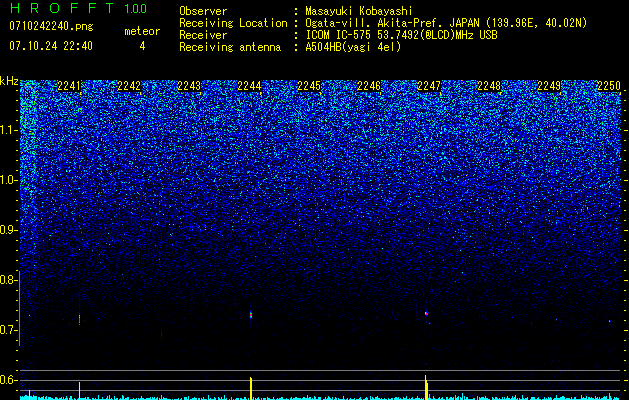Click time marker 2241
This screenshot has height=400, width=629.
coord(69,86)
